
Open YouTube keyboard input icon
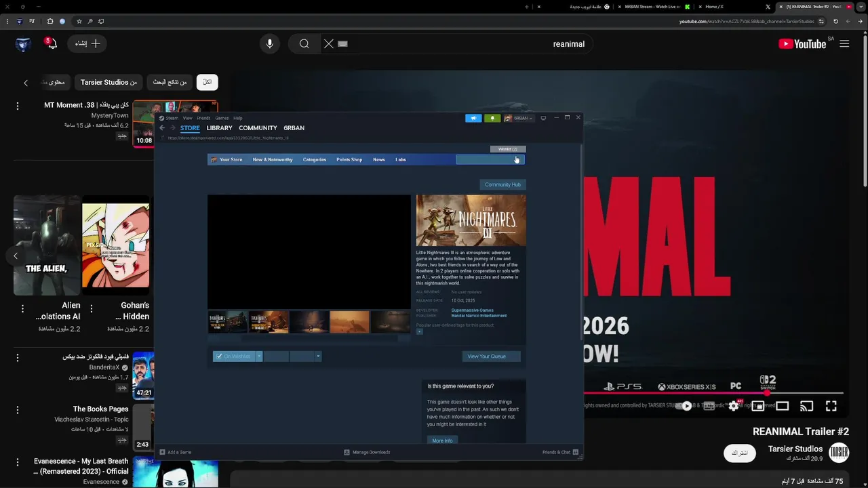pos(342,44)
